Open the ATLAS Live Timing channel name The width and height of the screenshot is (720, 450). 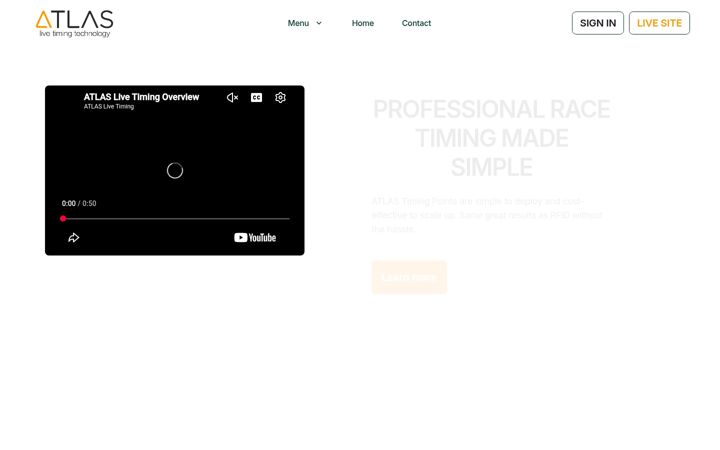pyautogui.click(x=109, y=107)
